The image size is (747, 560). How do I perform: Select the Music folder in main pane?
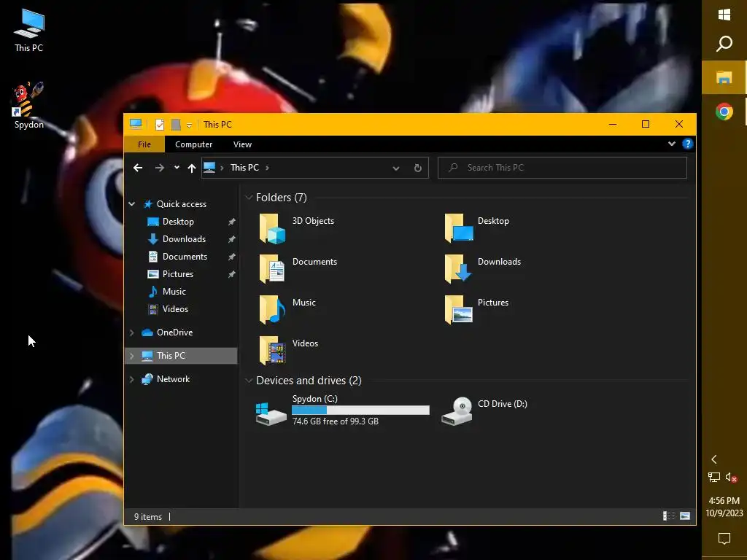(x=287, y=309)
